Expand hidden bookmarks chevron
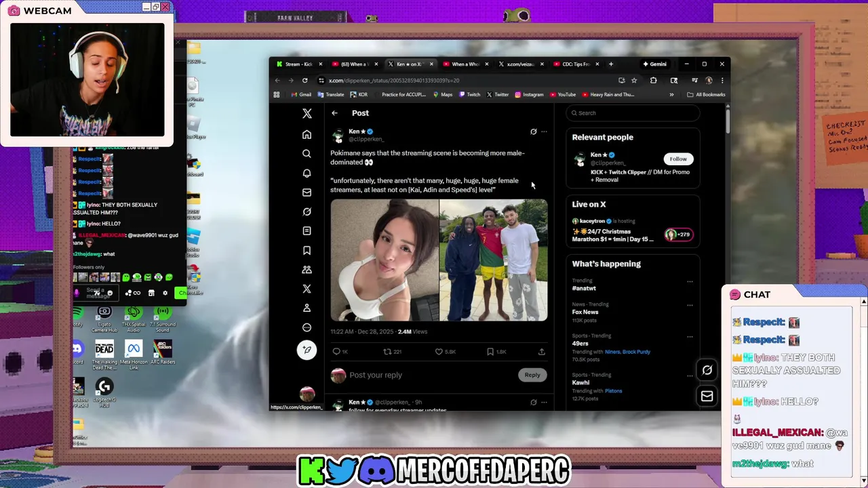868x488 pixels. [x=671, y=95]
